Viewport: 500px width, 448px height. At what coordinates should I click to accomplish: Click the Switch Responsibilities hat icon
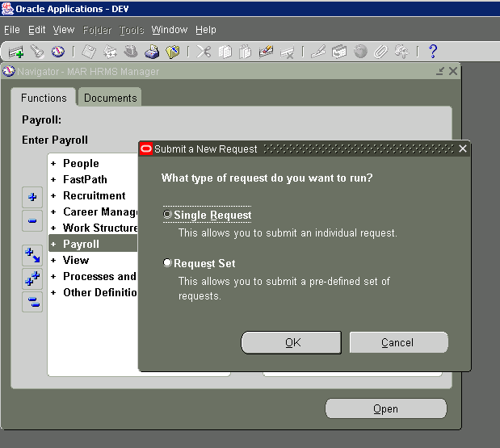pos(131,52)
